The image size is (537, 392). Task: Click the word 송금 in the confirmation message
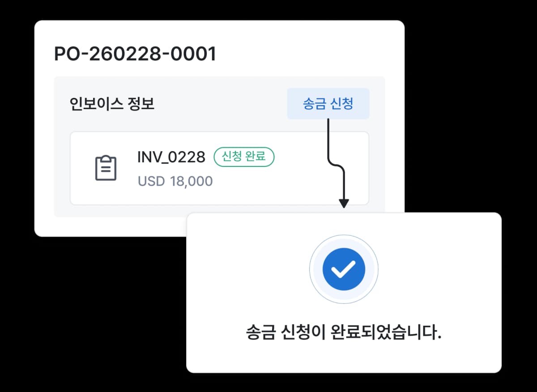(x=260, y=332)
